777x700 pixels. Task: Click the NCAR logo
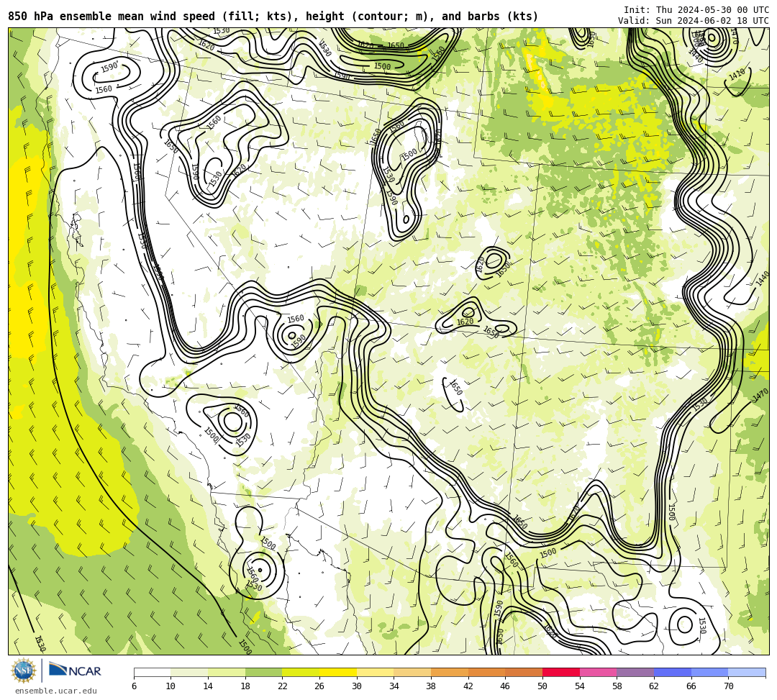pyautogui.click(x=76, y=671)
